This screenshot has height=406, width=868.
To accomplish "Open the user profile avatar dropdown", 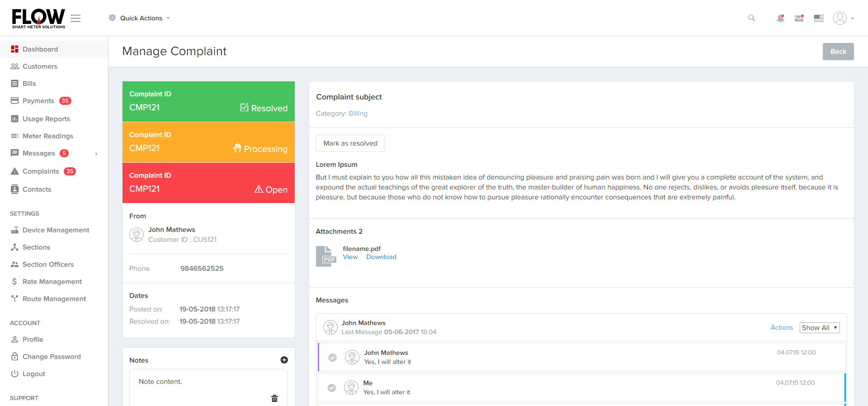I will (x=843, y=18).
